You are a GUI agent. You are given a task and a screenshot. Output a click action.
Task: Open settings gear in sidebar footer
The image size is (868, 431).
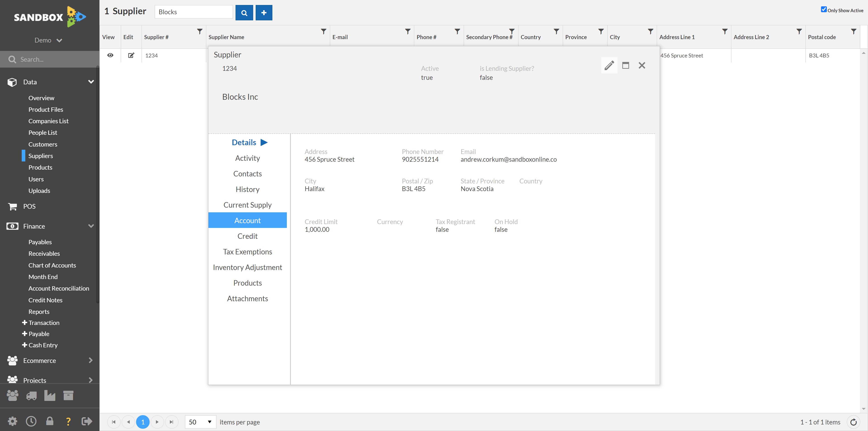tap(12, 421)
